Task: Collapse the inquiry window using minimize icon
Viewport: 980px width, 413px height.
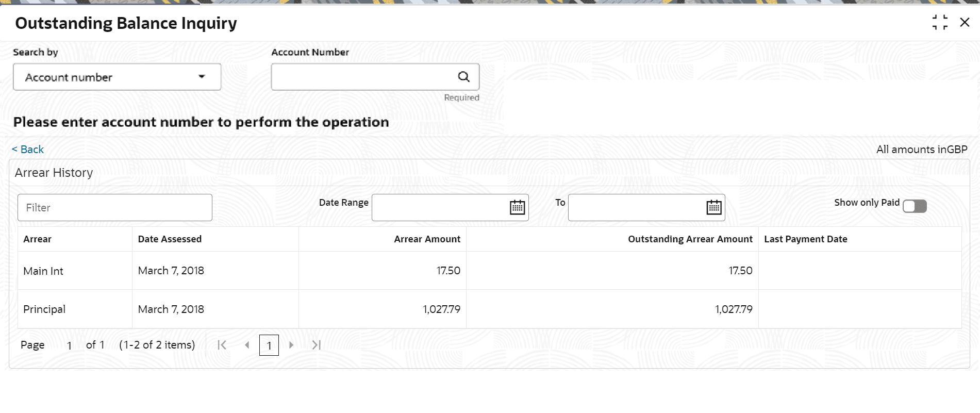Action: pyautogui.click(x=940, y=23)
